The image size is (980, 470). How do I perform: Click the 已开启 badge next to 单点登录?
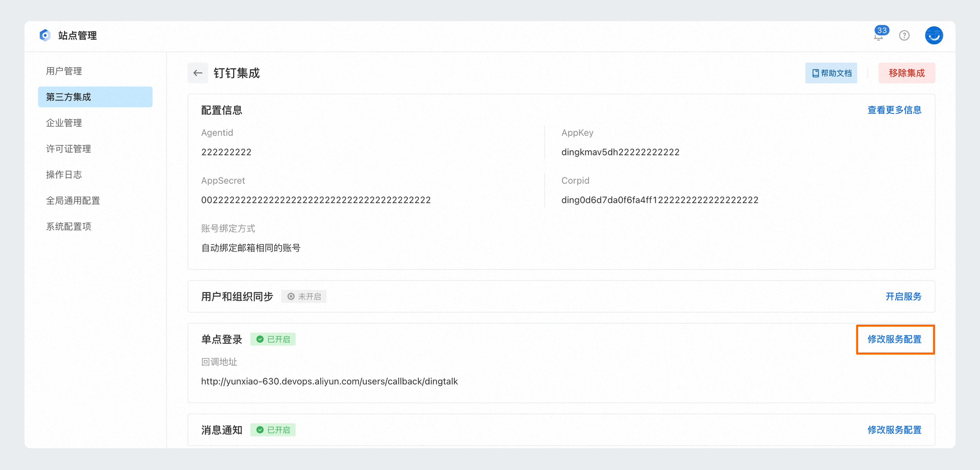273,339
